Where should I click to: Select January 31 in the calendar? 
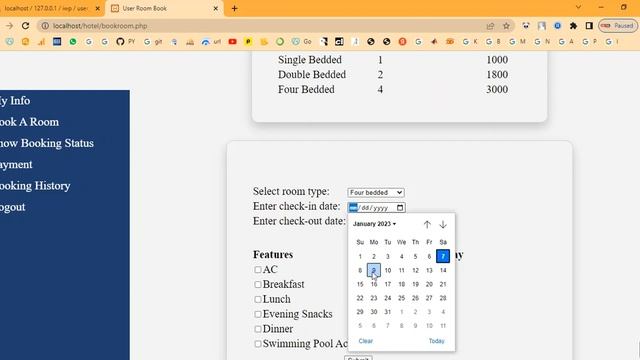[387, 312]
